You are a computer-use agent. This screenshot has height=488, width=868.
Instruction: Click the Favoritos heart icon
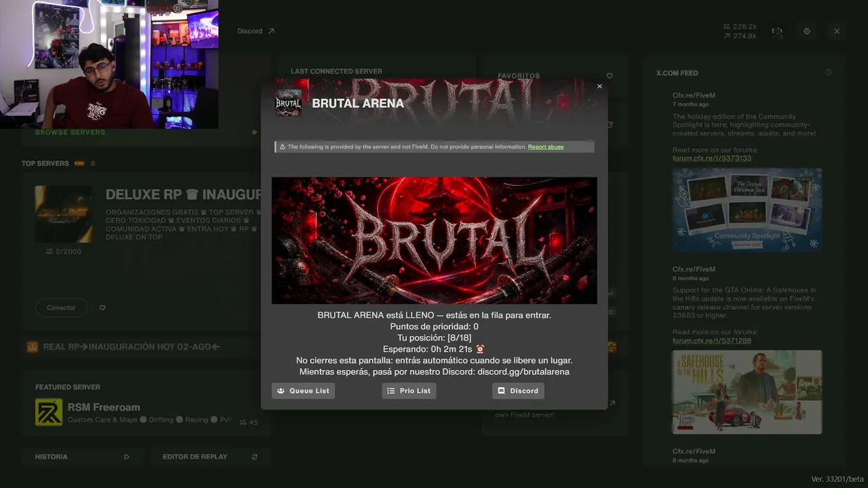tap(610, 76)
